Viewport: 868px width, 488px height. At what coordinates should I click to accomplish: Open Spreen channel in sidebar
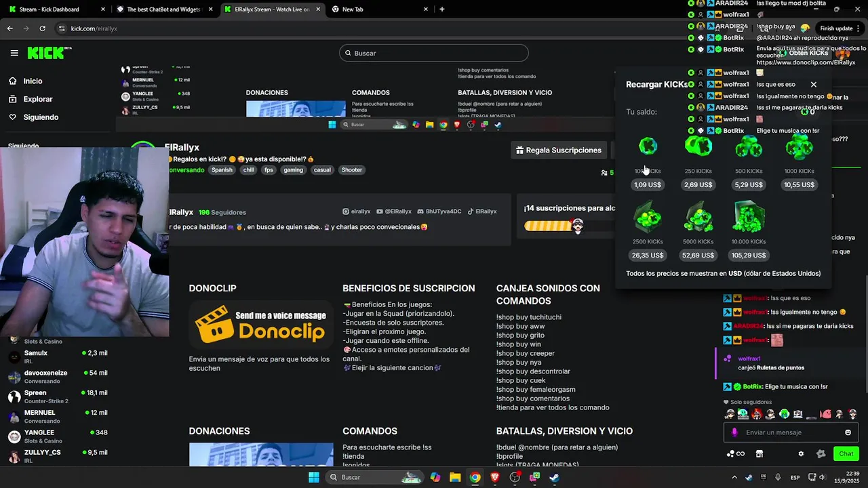(x=58, y=396)
